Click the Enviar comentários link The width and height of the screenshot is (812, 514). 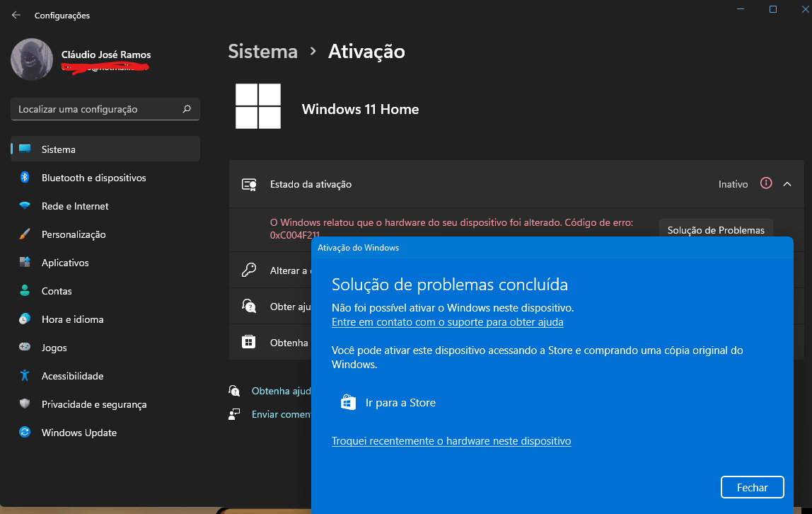pyautogui.click(x=282, y=414)
